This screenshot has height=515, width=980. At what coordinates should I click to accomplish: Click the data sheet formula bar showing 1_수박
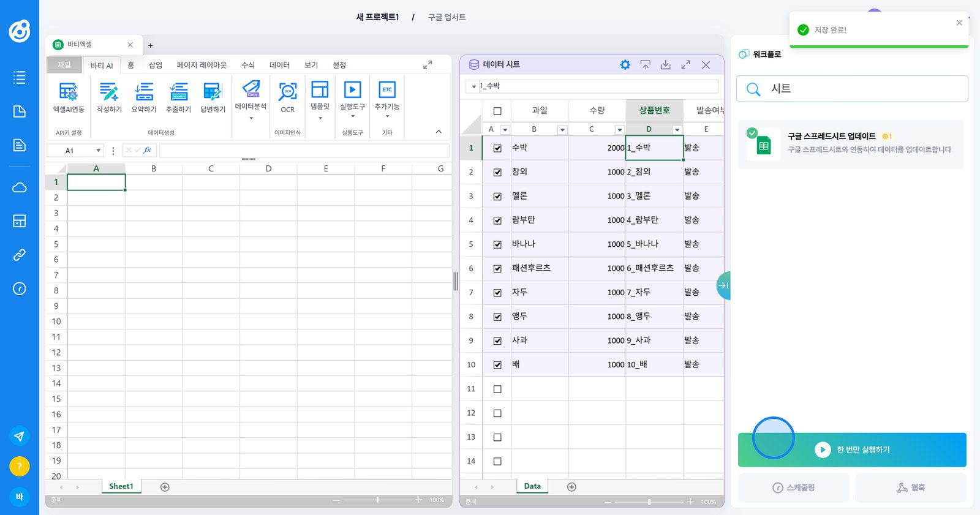click(598, 86)
